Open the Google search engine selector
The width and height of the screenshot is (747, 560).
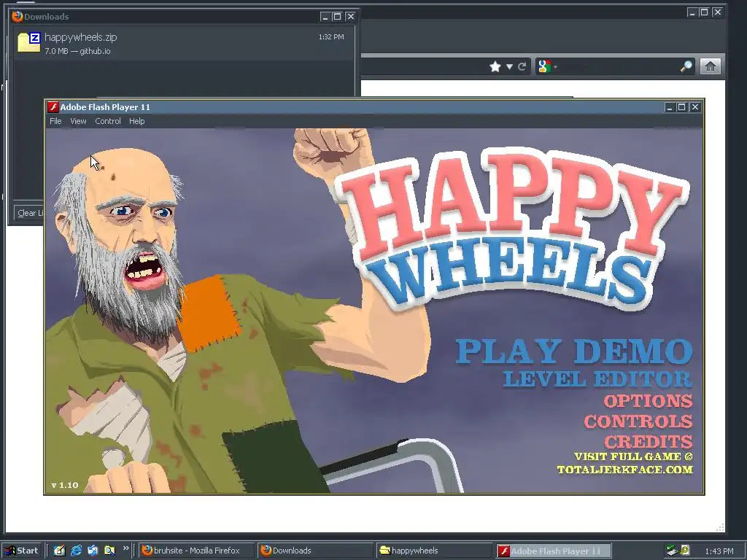click(x=546, y=66)
